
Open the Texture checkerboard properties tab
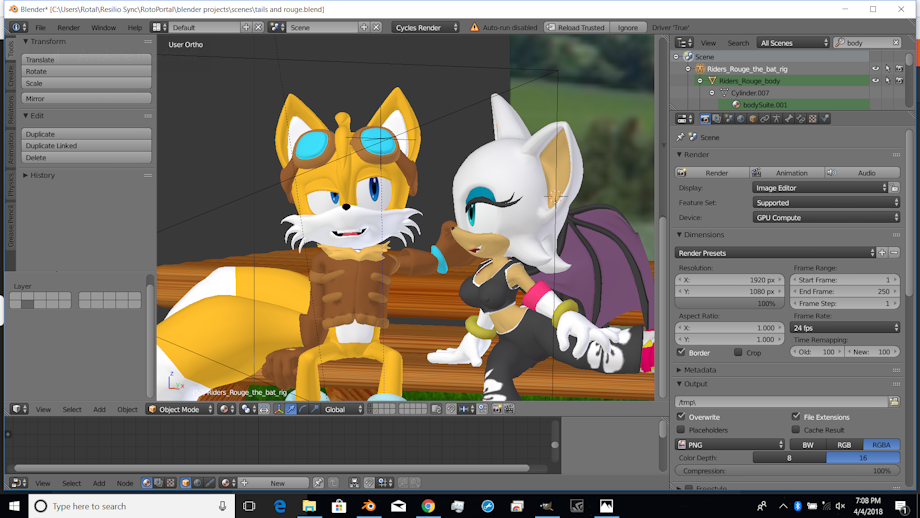(813, 119)
